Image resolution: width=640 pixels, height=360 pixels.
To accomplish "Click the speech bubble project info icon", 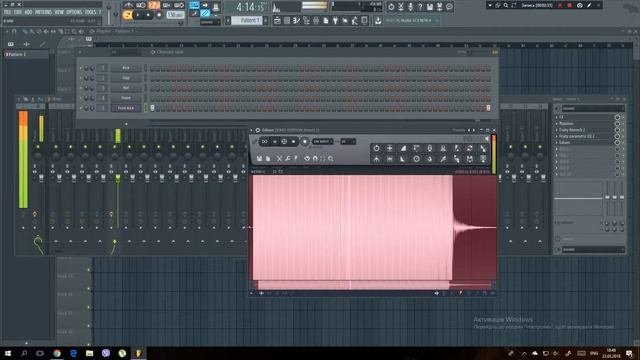I will coord(449,7).
